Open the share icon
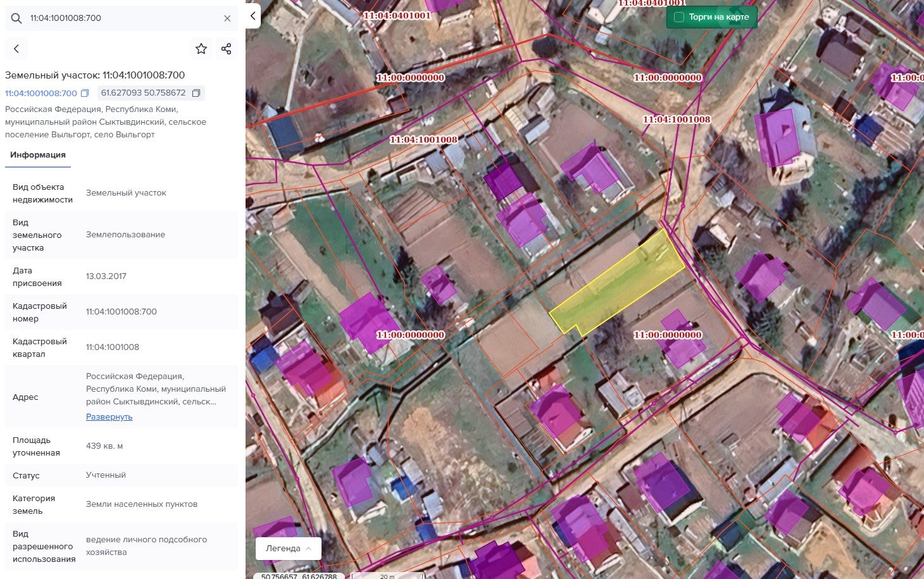The image size is (924, 579). [x=227, y=49]
